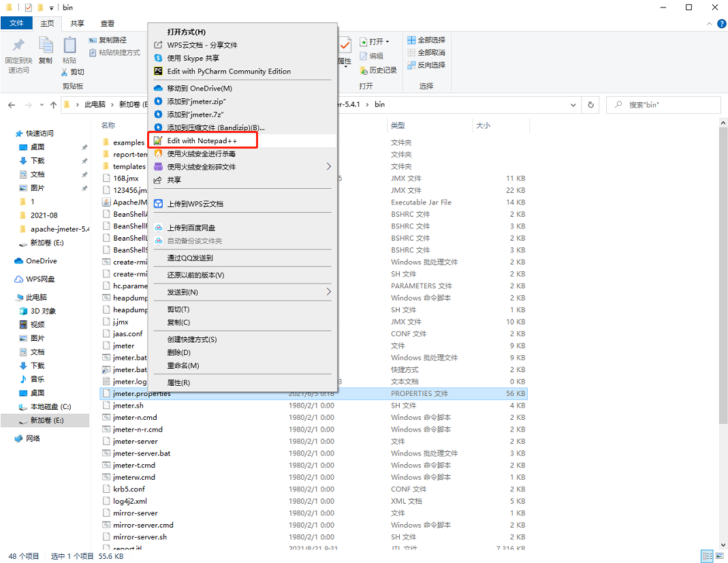Open the address bar dropdown arrow
This screenshot has height=563, width=728.
571,104
